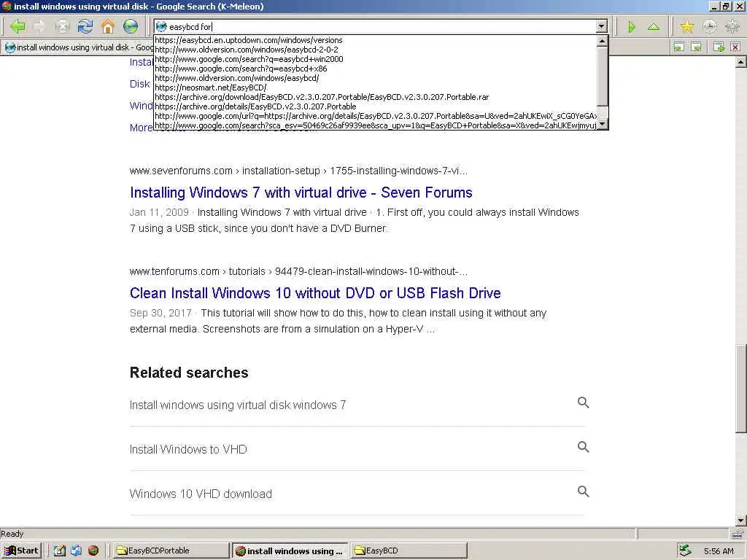The width and height of the screenshot is (747, 560).
Task: Go to the Home page
Action: pyautogui.click(x=108, y=26)
